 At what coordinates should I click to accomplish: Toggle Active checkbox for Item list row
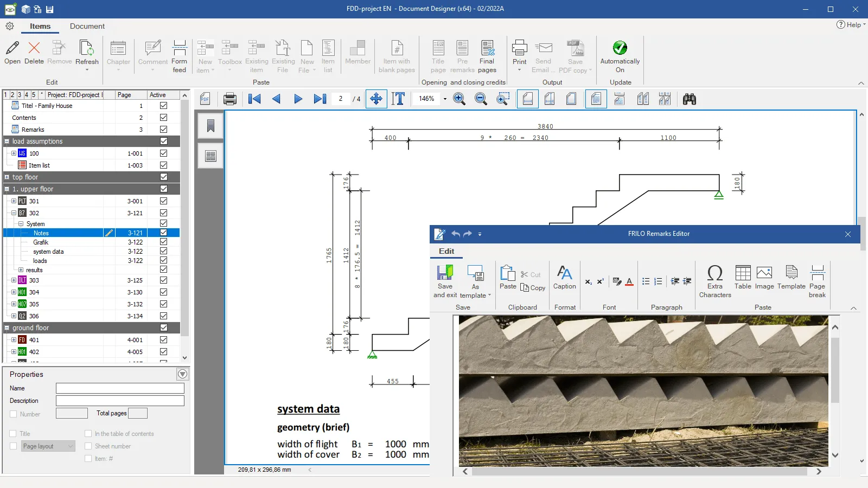163,165
